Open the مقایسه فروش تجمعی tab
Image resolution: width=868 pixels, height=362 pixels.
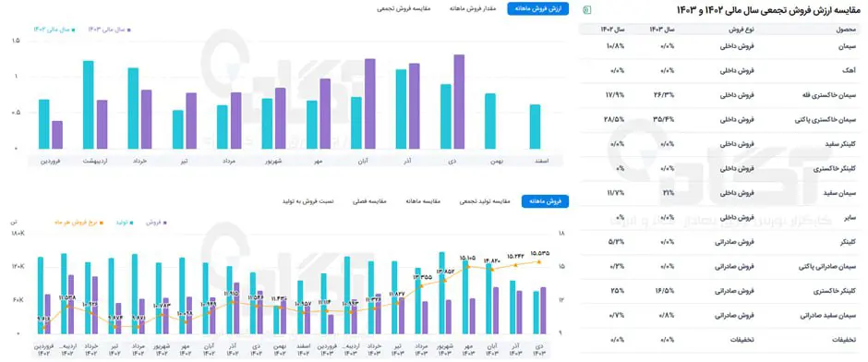[x=404, y=9]
